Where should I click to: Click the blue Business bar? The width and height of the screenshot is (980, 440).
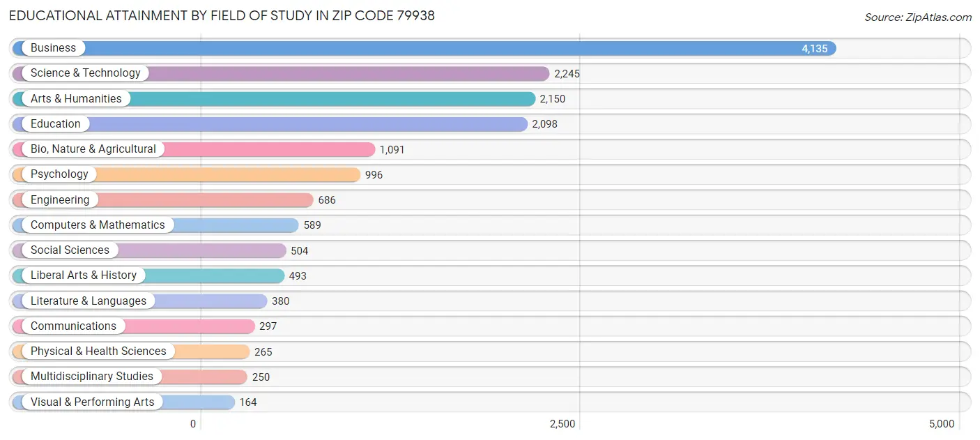pyautogui.click(x=424, y=48)
